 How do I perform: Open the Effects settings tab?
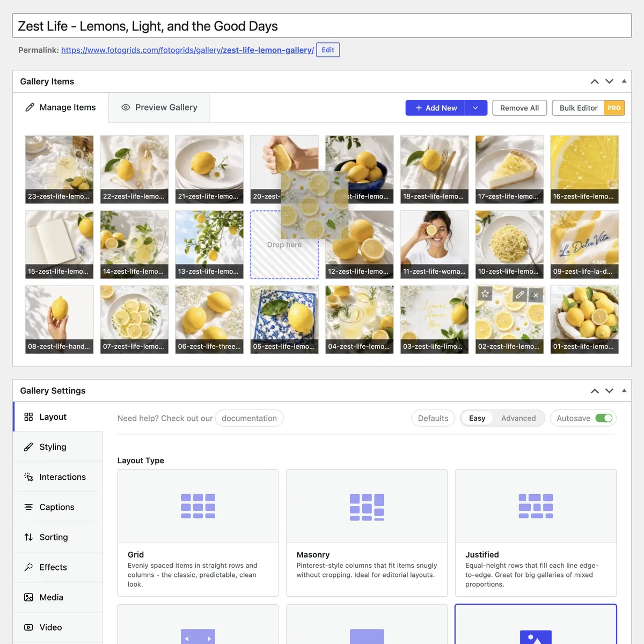click(x=57, y=567)
